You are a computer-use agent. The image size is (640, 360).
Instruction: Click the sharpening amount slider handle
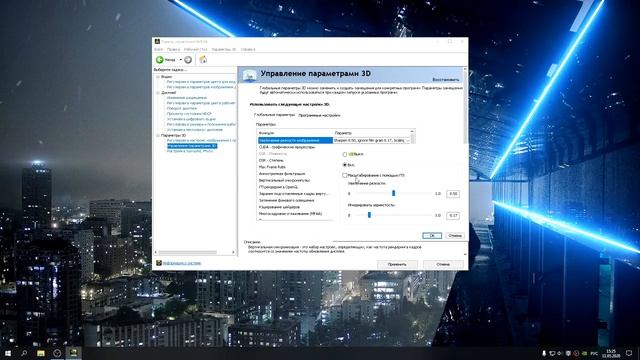[x=393, y=193]
